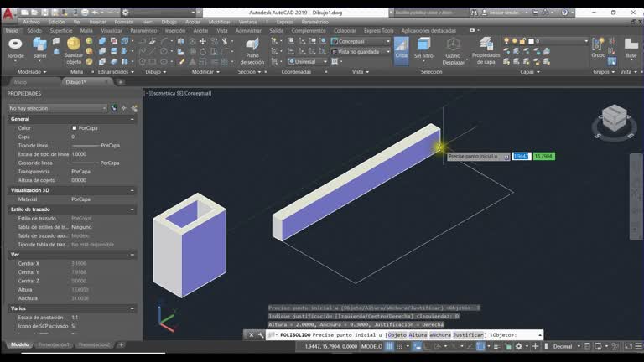Click the ViewCube in the drawing area
Screen dimensions: 644x362
[x=615, y=120]
